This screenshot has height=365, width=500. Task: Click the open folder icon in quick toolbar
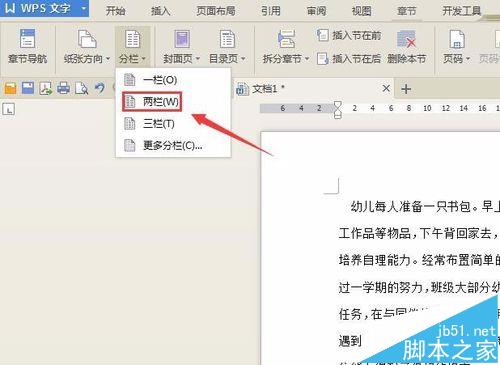11,88
